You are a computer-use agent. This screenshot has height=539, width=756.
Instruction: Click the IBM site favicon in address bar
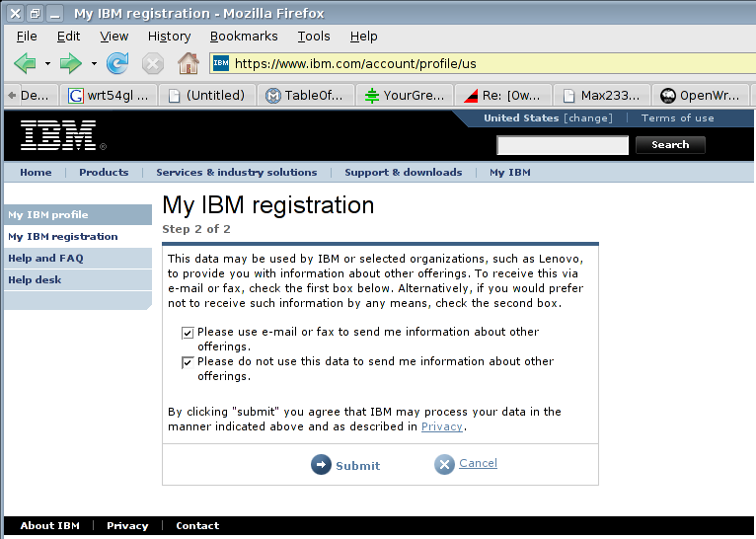[x=221, y=63]
